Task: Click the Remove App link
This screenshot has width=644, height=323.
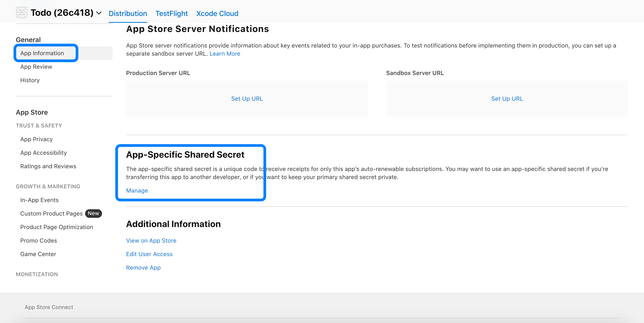Action: click(x=143, y=268)
